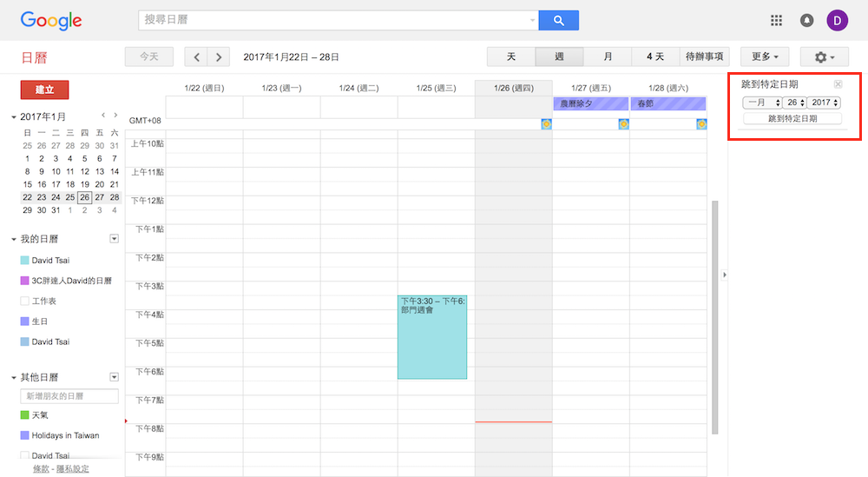Open the Google apps grid icon
Viewport: 868px width, 477px height.
pos(776,20)
